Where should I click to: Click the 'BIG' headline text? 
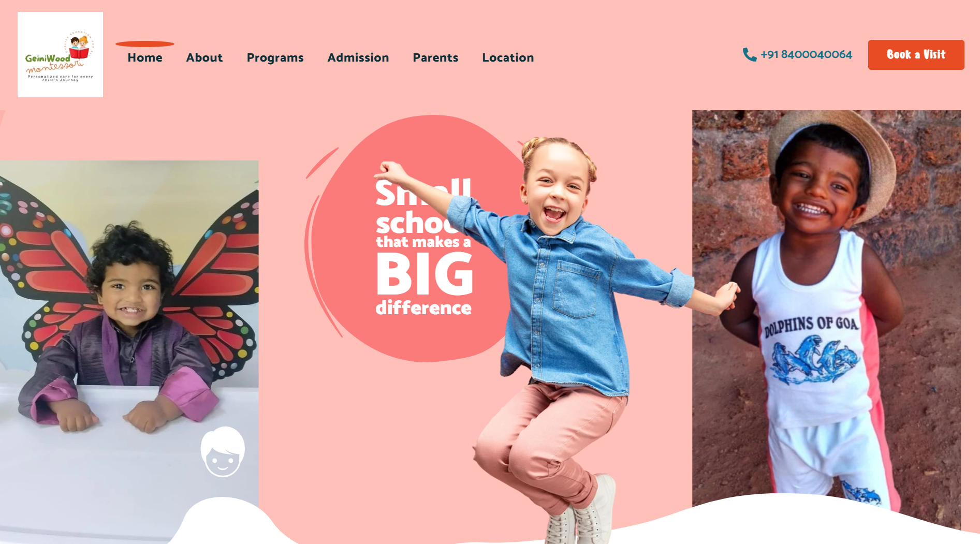[x=425, y=275]
